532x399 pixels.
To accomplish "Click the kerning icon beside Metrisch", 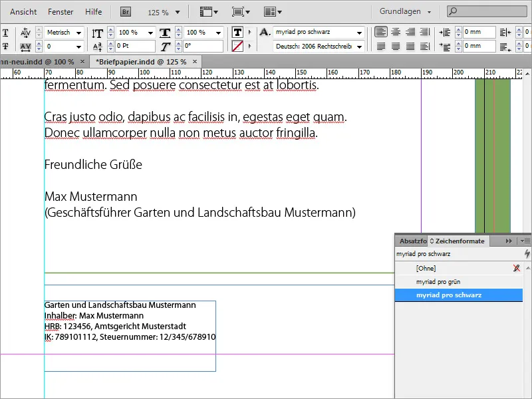I will coord(25,33).
